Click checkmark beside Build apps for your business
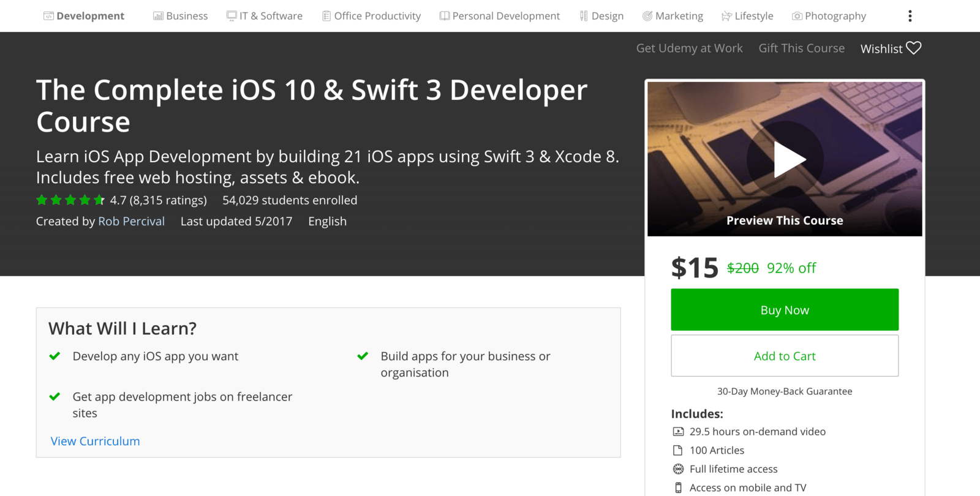 coord(363,356)
